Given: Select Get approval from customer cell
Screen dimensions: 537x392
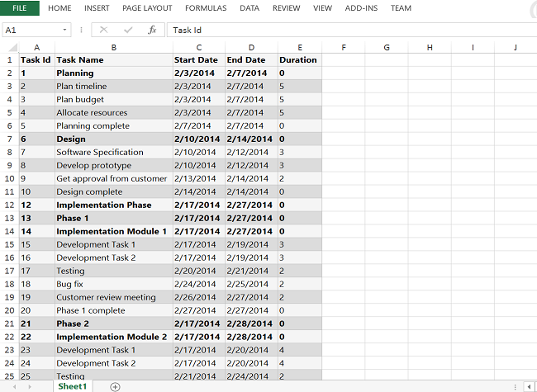Looking at the screenshot, I should coord(114,178).
